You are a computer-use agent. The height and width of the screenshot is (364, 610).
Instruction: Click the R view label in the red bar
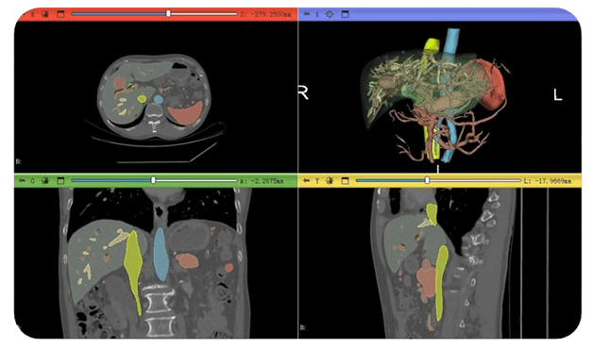coord(33,14)
